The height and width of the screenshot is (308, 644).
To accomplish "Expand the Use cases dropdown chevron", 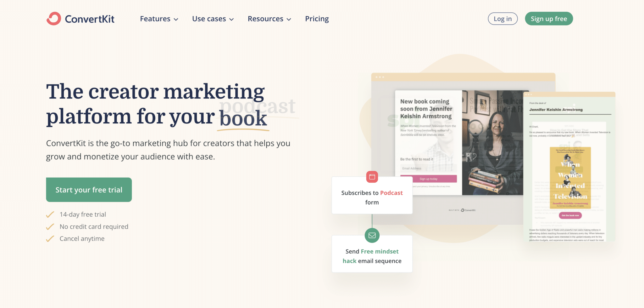I will tap(231, 19).
